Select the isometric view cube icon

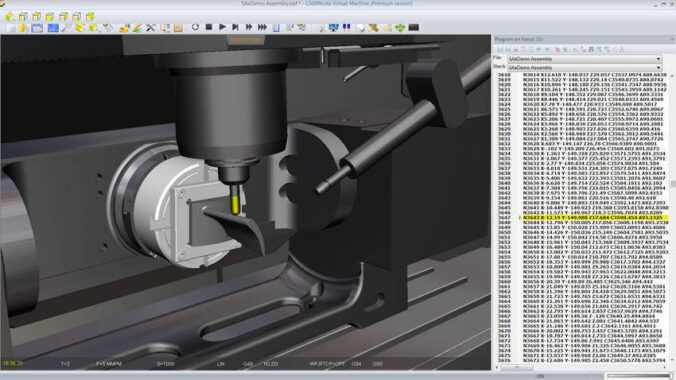(9, 17)
